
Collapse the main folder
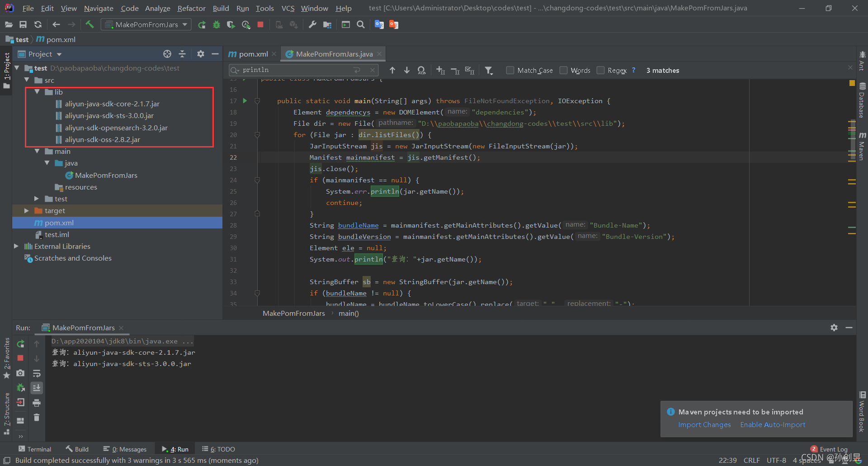37,151
